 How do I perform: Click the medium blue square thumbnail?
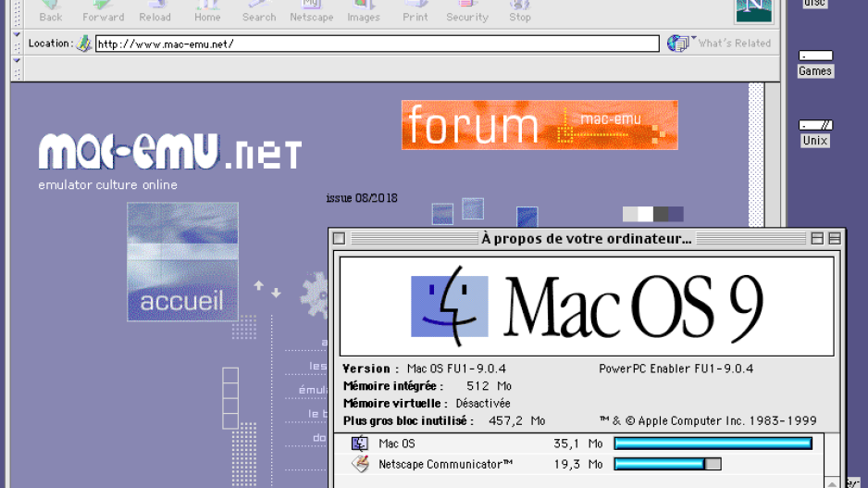pyautogui.click(x=442, y=214)
